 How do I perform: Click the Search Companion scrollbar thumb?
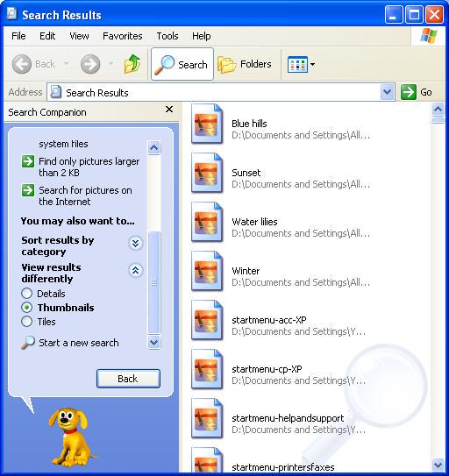(154, 282)
